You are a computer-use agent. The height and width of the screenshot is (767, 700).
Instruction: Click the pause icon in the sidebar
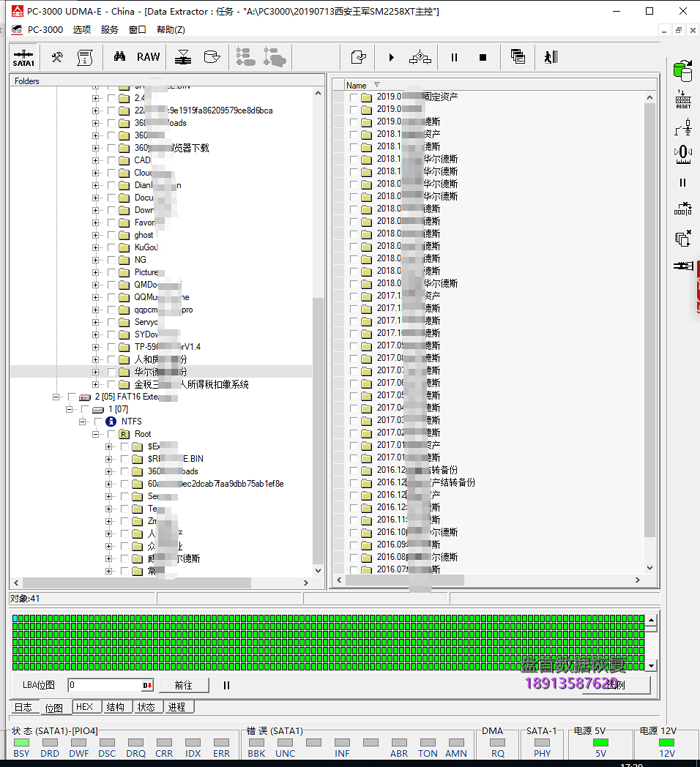pos(683,183)
